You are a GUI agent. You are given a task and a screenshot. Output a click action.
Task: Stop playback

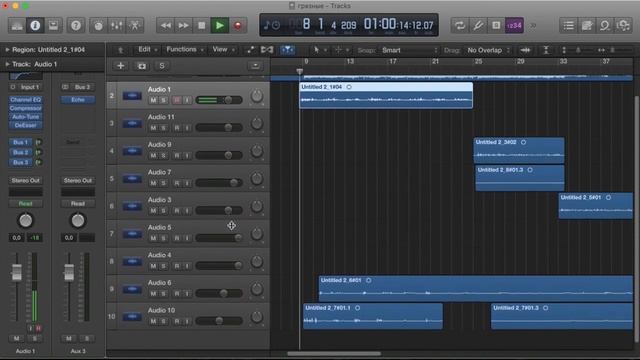point(202,26)
